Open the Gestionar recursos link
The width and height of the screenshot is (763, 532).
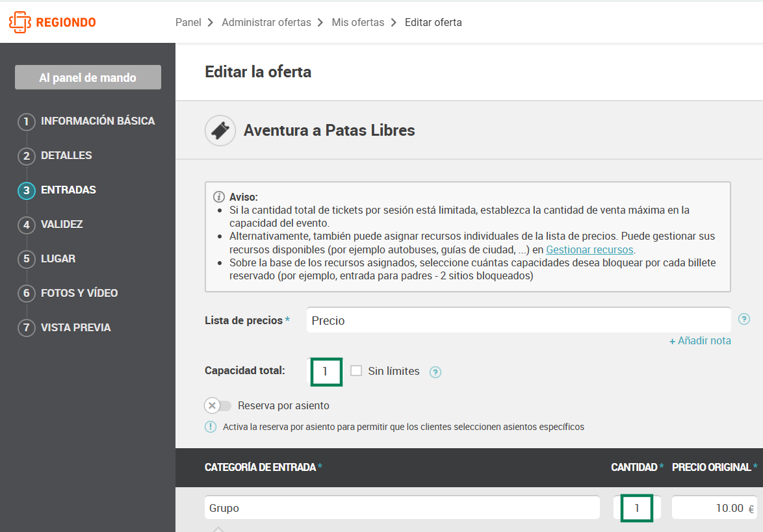click(x=589, y=249)
